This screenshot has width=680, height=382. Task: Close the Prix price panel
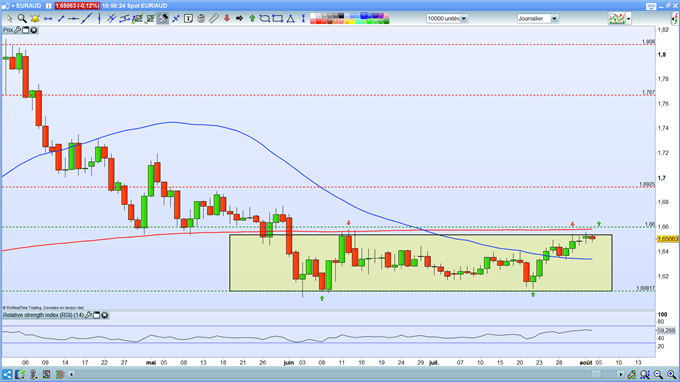click(33, 30)
